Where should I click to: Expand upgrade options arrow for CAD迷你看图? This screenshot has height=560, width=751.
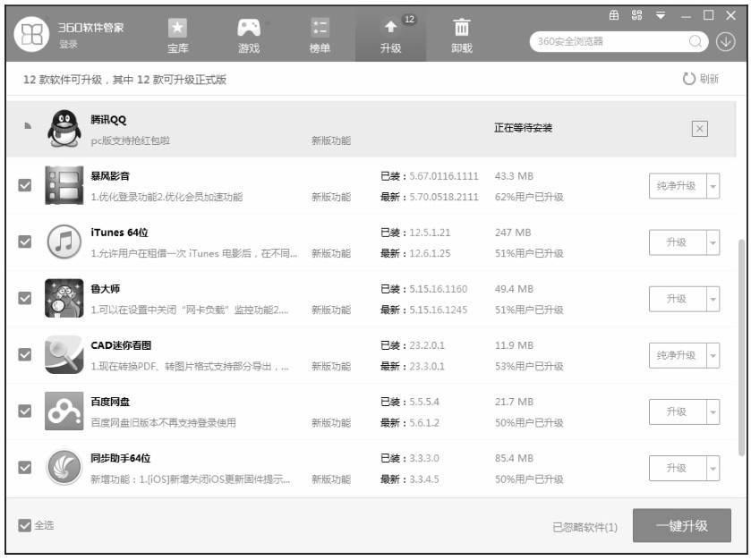713,356
